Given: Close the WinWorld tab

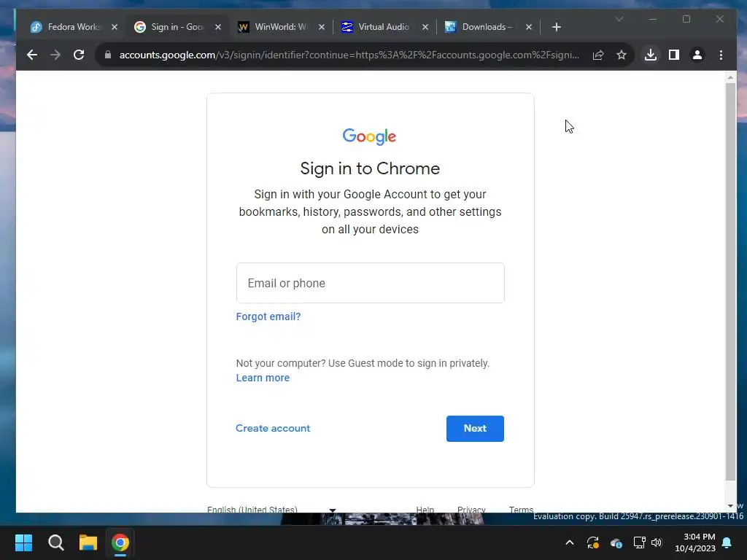Looking at the screenshot, I should [322, 27].
